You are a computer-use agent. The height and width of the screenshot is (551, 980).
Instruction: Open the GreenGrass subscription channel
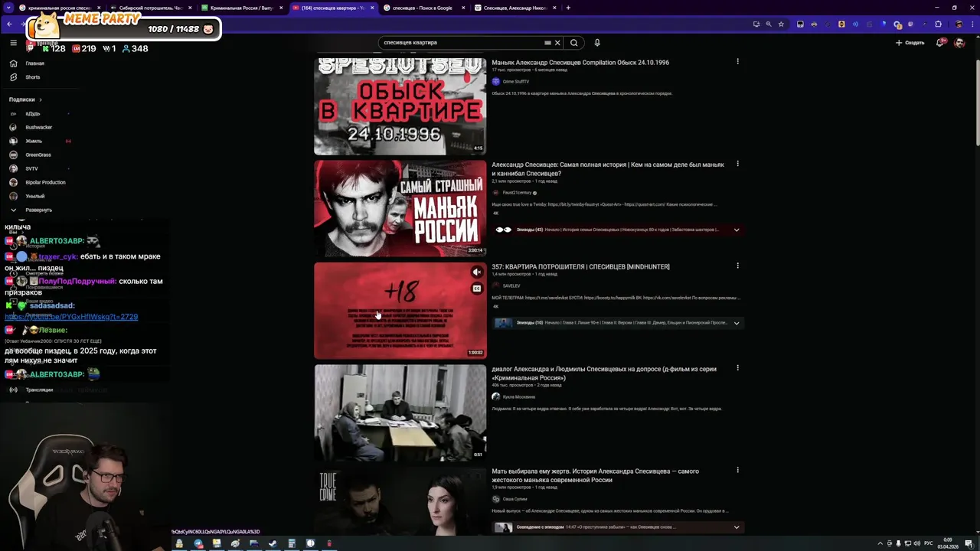click(31, 155)
